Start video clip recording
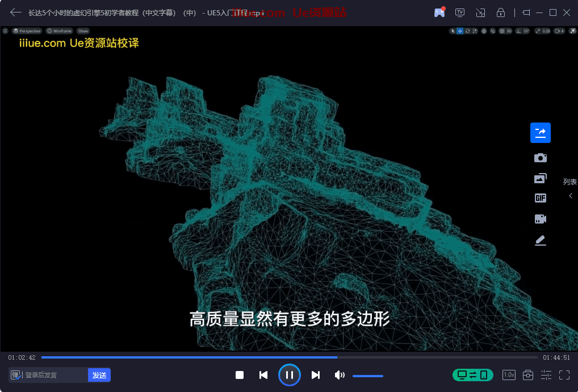Viewport: 578px width, 392px height. [540, 219]
